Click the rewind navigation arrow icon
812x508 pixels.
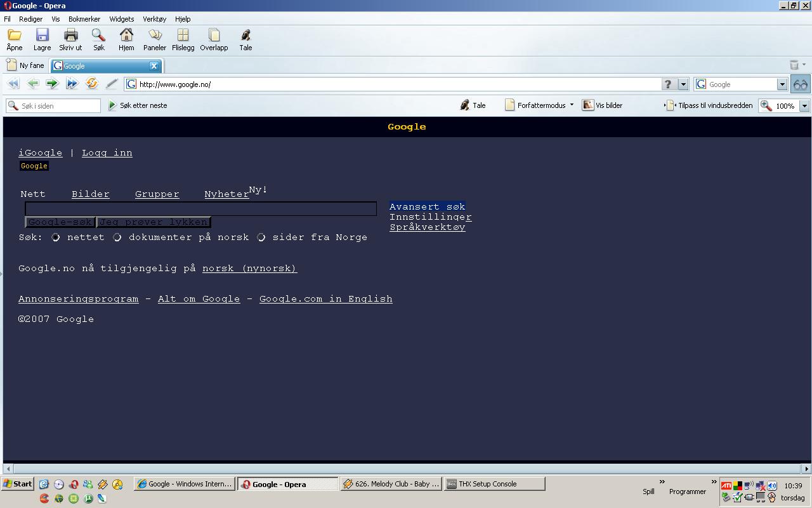pos(13,84)
